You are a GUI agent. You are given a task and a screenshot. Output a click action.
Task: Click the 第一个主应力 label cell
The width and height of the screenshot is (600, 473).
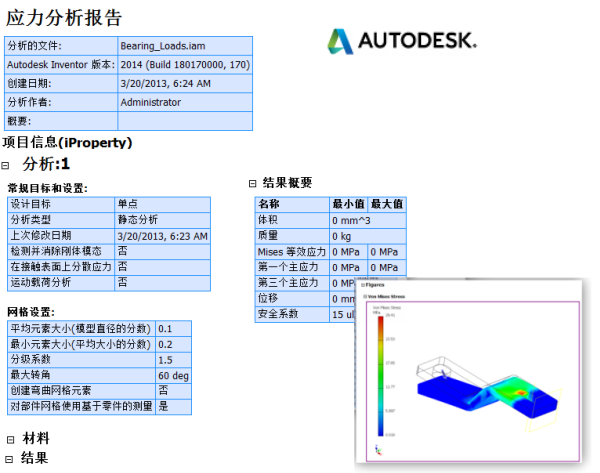tap(292, 267)
